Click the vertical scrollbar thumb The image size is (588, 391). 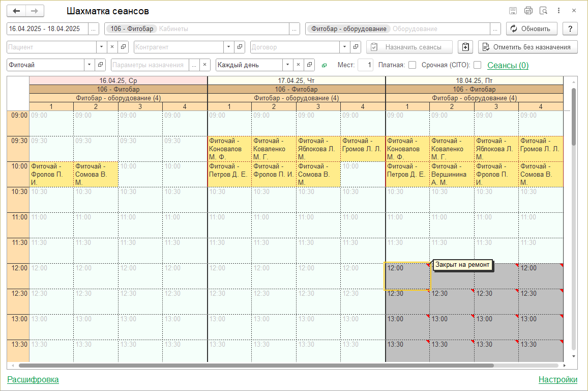573,117
